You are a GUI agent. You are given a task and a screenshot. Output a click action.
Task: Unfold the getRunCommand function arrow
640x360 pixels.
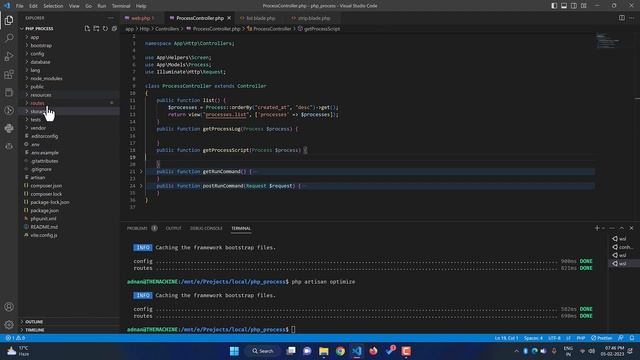[x=141, y=171]
